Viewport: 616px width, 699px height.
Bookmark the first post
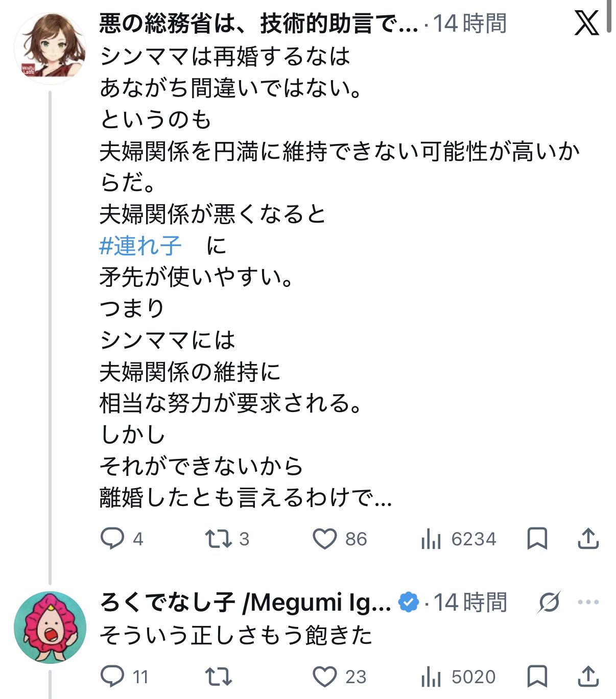[537, 539]
